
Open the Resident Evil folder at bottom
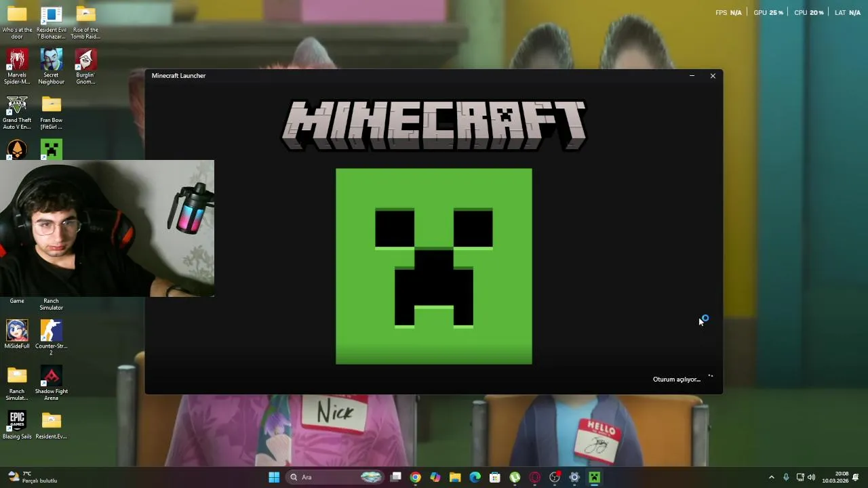pos(52,426)
